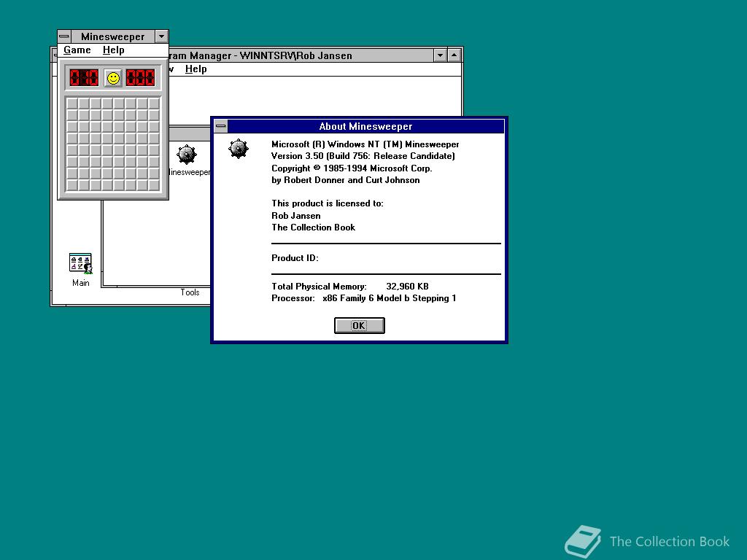Uncover the top-left tile of Minesweeper grid
The image size is (747, 560).
[x=72, y=103]
